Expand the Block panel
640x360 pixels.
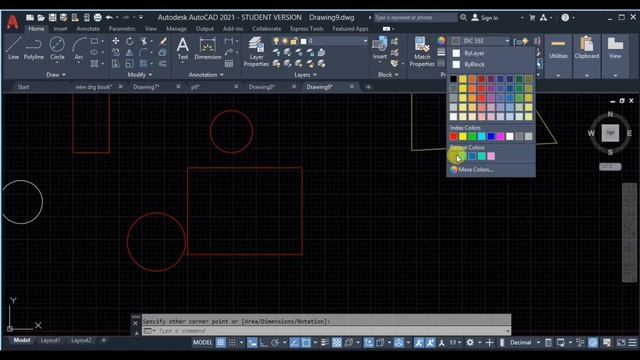coord(388,75)
